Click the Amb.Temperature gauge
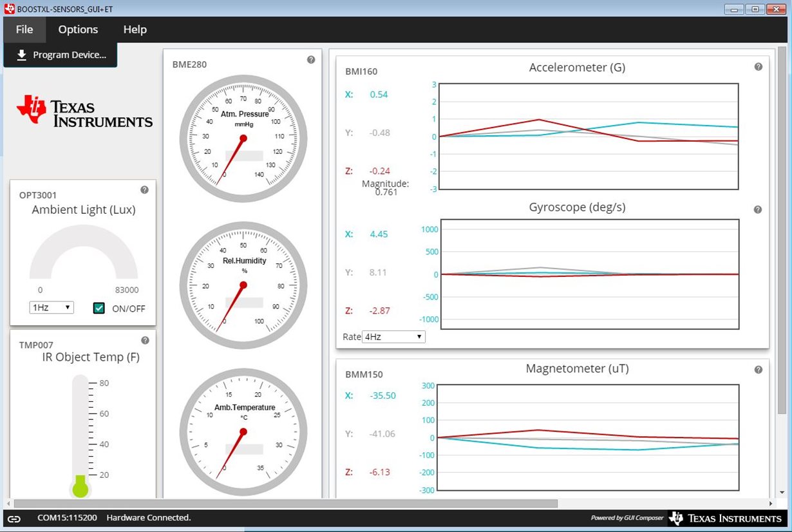Screen dimensions: 792x532 click(243, 432)
